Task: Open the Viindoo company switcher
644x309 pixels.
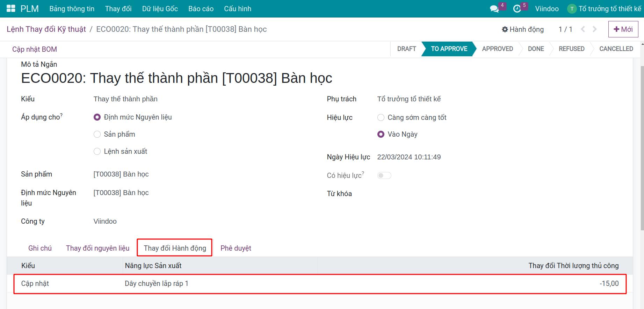Action: [547, 9]
